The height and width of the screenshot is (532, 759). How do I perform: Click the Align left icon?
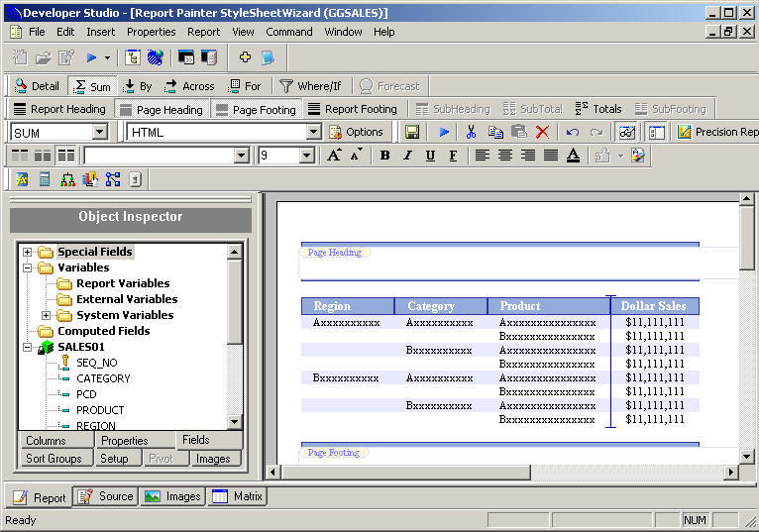coord(482,156)
